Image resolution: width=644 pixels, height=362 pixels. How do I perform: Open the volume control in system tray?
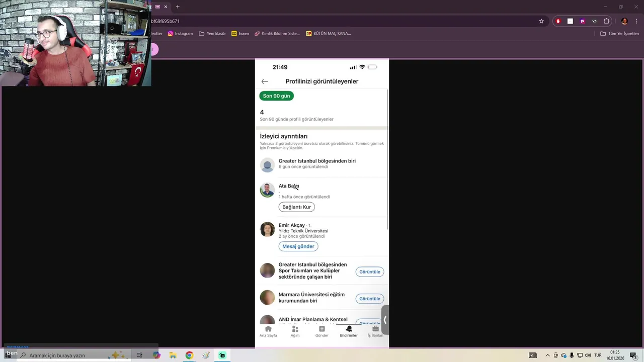pyautogui.click(x=588, y=355)
